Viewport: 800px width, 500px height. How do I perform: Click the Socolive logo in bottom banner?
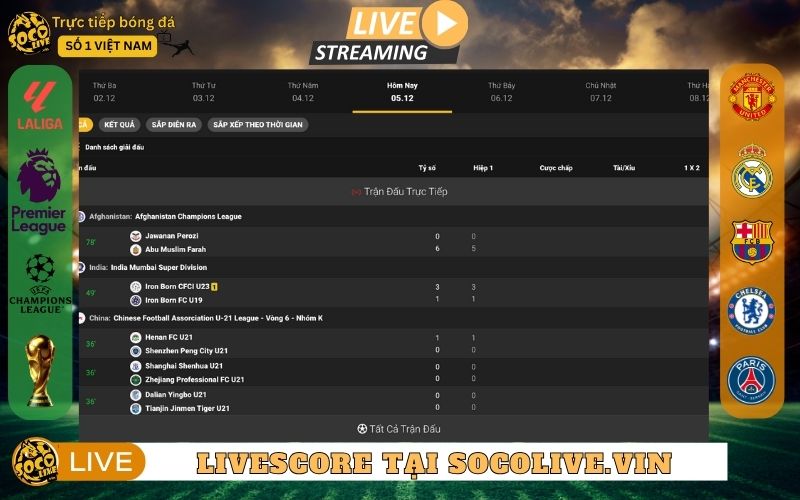pos(35,462)
